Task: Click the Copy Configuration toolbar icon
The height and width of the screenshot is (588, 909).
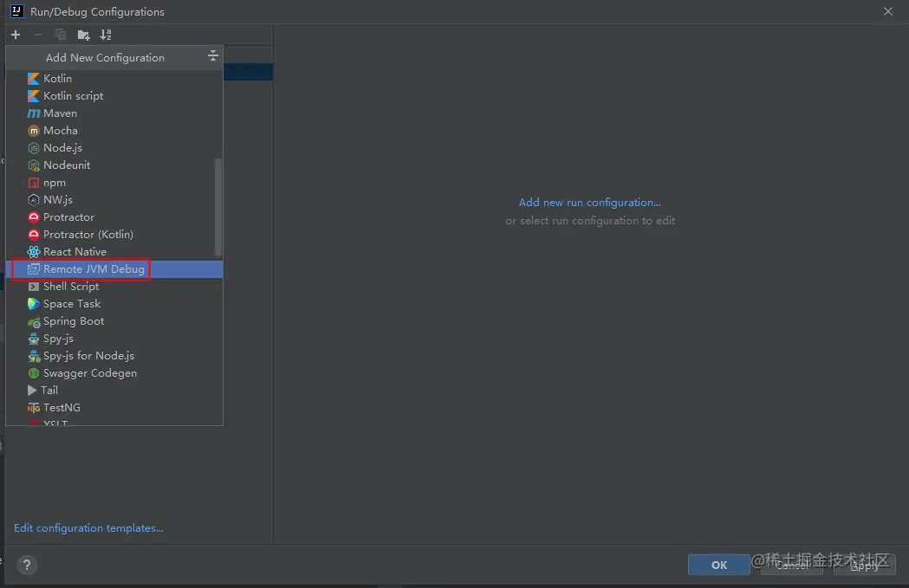Action: coord(61,35)
